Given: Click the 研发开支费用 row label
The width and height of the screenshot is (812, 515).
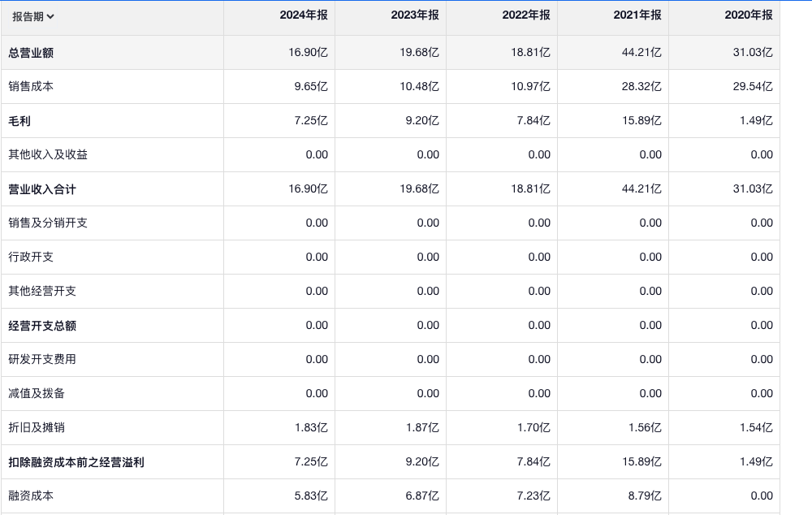Looking at the screenshot, I should [42, 359].
